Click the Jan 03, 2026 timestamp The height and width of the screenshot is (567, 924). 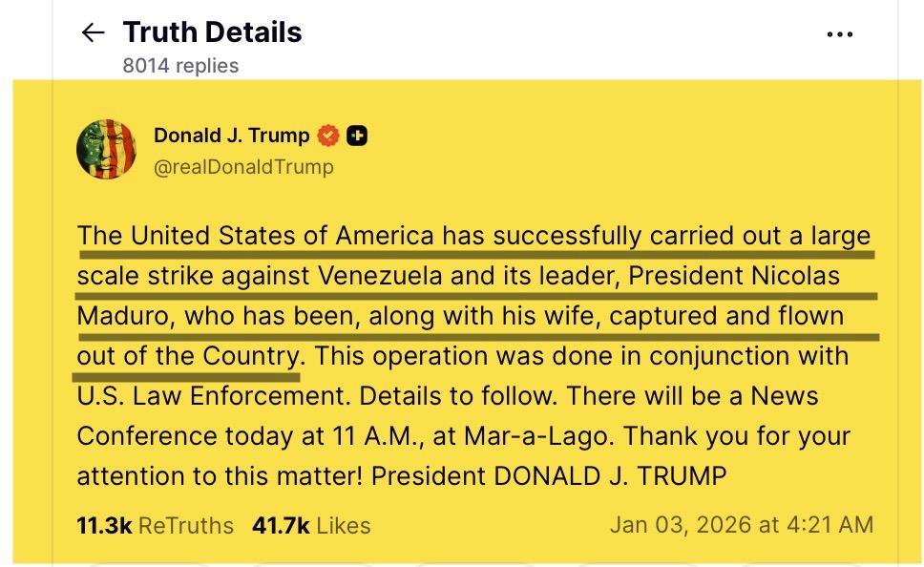click(741, 525)
